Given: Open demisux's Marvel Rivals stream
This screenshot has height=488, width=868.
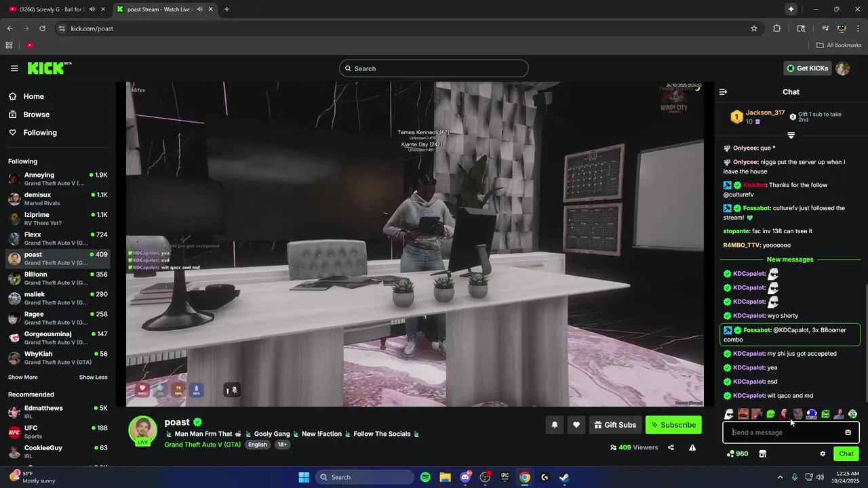Looking at the screenshot, I should click(58, 199).
